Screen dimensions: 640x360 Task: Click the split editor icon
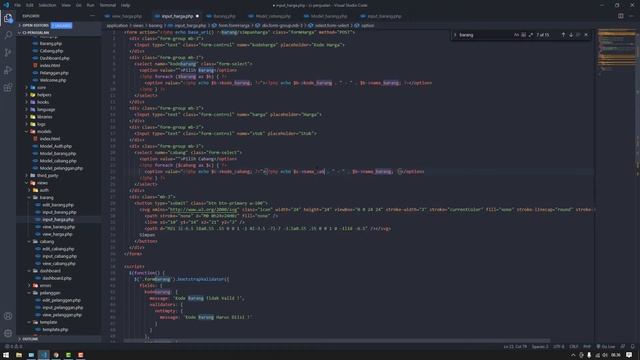pyautogui.click(x=620, y=16)
